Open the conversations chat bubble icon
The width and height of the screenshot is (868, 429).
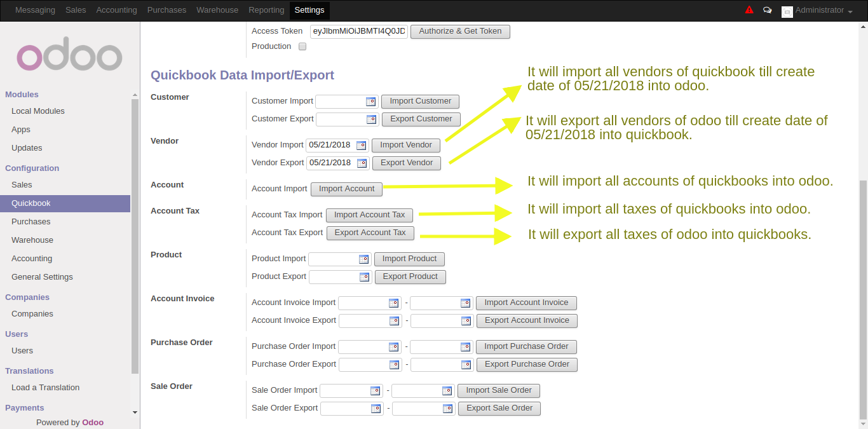coord(767,10)
